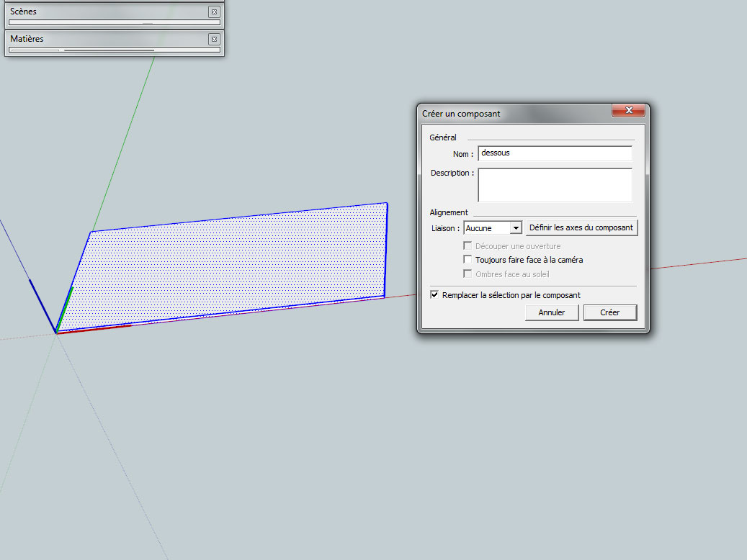Screen dimensions: 747x560
Task: Cancel with the Annuler button
Action: tap(552, 312)
